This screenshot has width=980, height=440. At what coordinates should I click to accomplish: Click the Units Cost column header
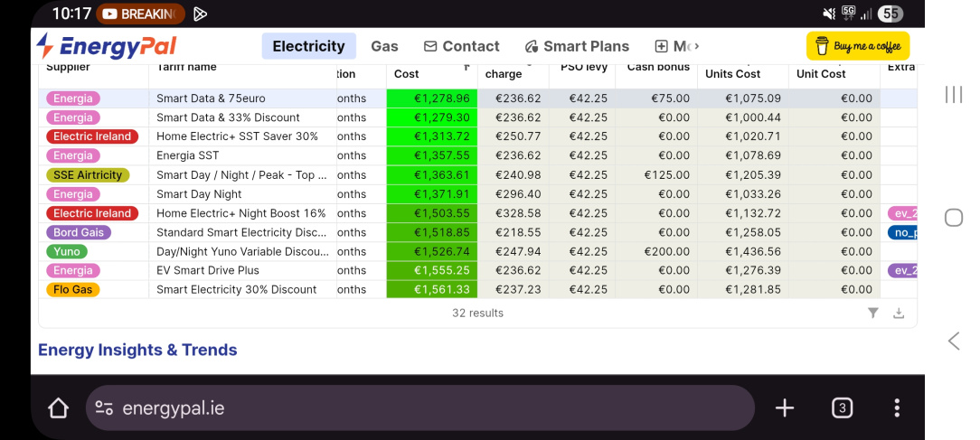point(732,74)
